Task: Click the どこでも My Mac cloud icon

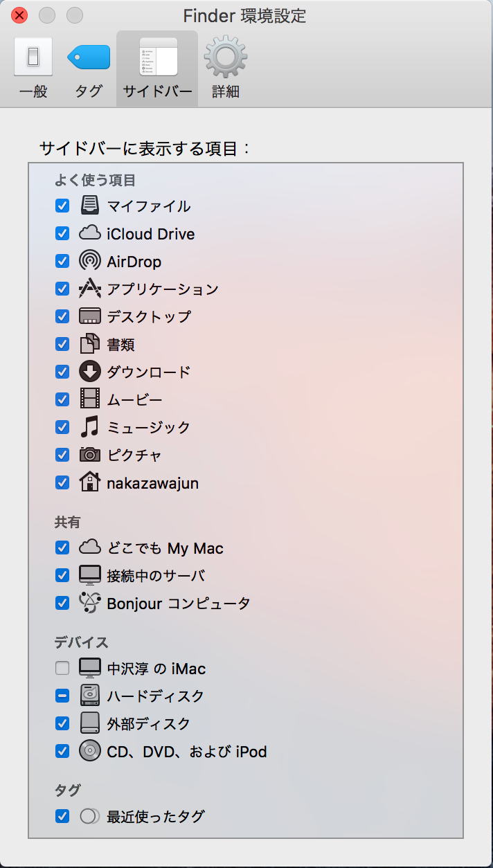Action: [x=90, y=548]
